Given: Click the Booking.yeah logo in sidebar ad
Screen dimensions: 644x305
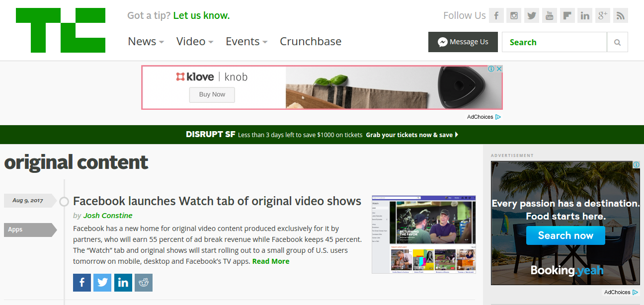Looking at the screenshot, I should (566, 271).
